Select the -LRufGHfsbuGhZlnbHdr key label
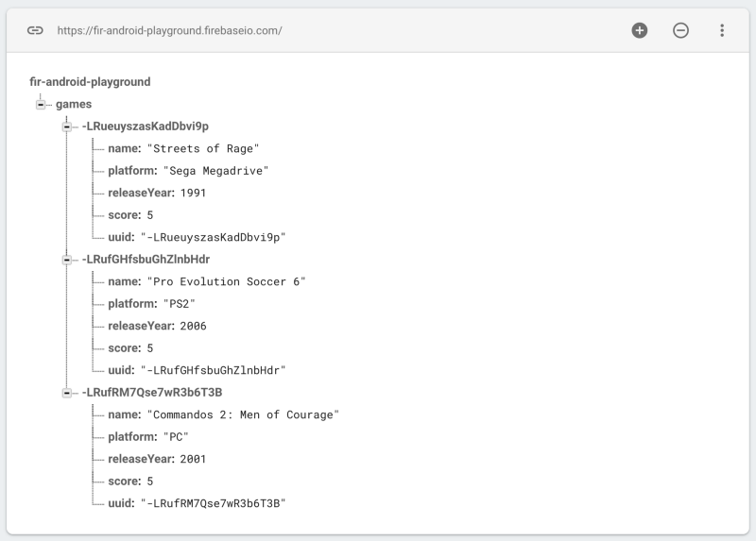The width and height of the screenshot is (756, 541). tap(146, 260)
